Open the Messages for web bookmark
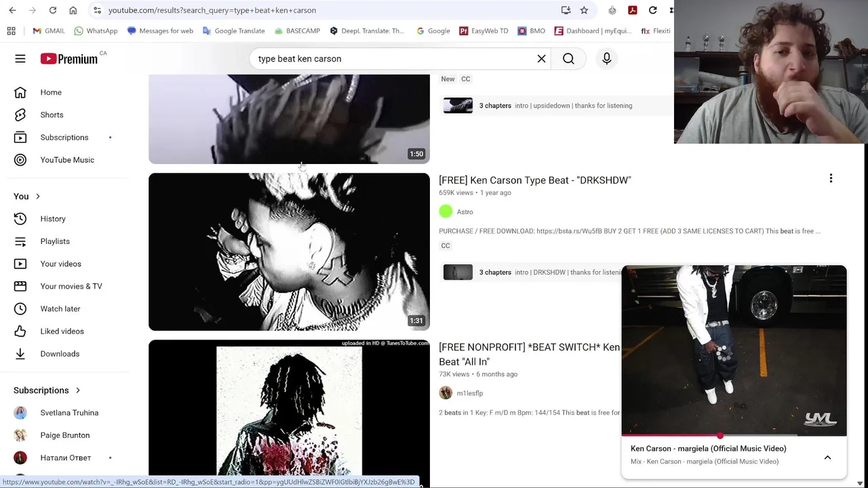This screenshot has height=488, width=868. [x=160, y=30]
